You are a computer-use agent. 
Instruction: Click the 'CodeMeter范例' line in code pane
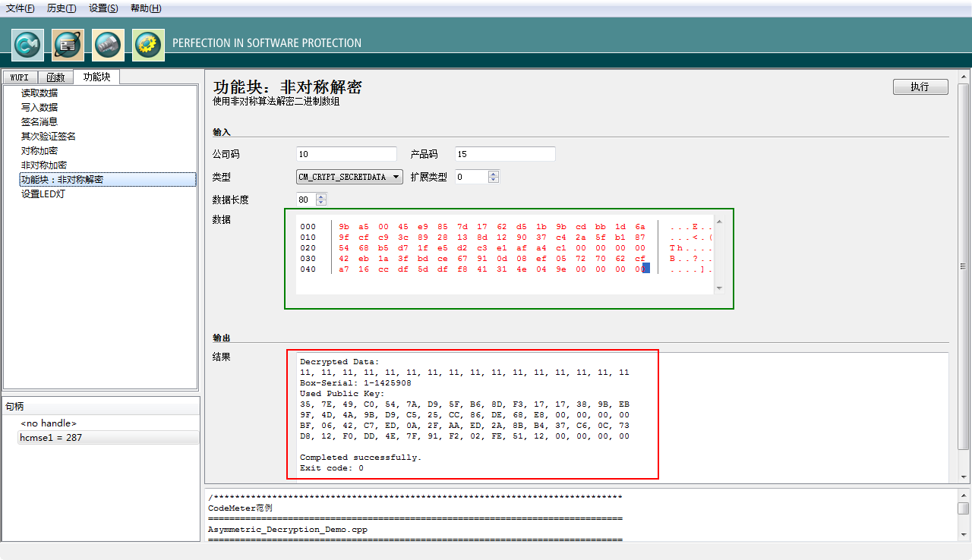[x=240, y=508]
